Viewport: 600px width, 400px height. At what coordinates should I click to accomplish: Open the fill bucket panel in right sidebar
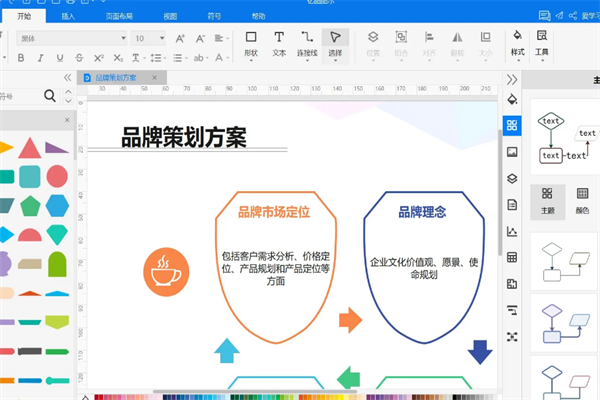512,99
